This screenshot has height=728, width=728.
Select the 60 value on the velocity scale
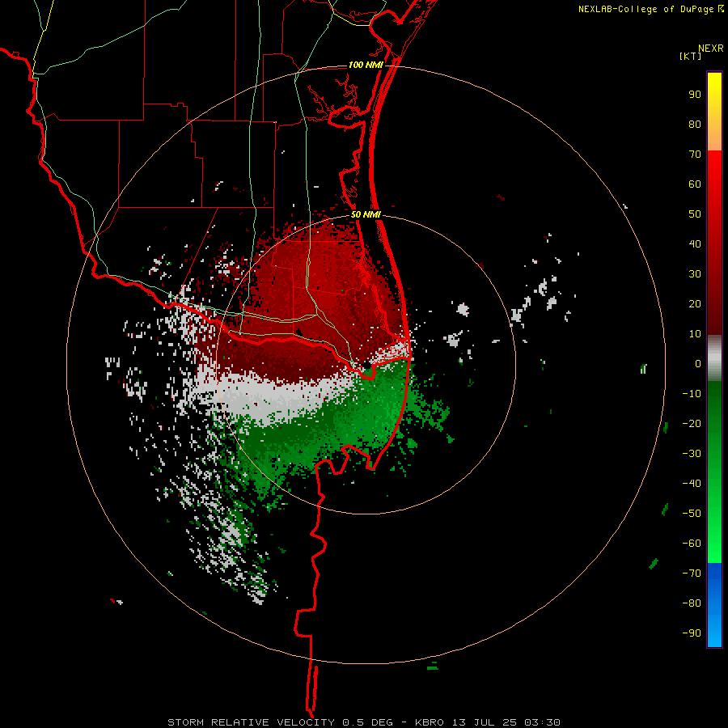click(x=695, y=184)
